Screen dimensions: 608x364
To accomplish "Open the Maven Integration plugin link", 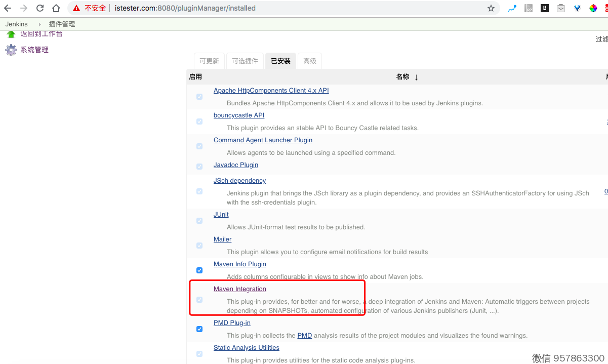I will [239, 289].
